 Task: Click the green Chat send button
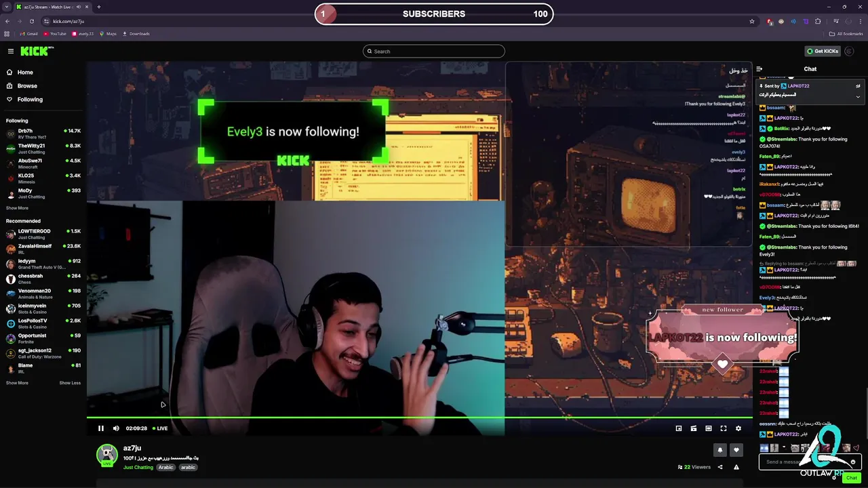point(852,478)
